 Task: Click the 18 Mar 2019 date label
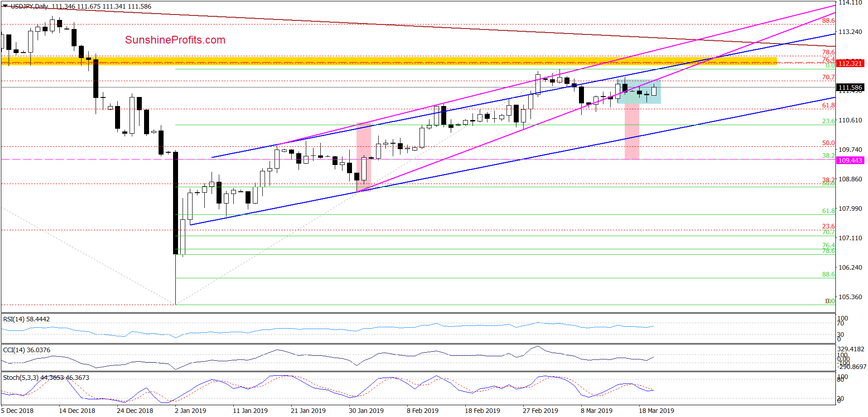(x=656, y=411)
